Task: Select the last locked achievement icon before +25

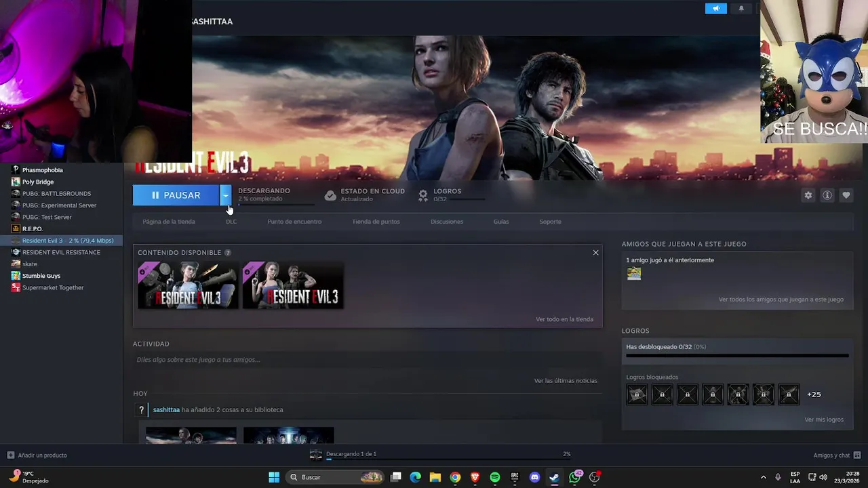Action: [789, 394]
